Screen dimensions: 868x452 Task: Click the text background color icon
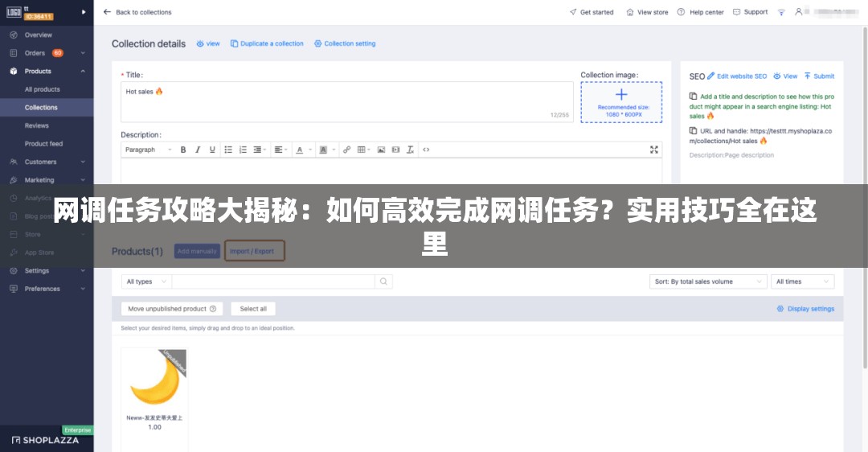pos(323,150)
